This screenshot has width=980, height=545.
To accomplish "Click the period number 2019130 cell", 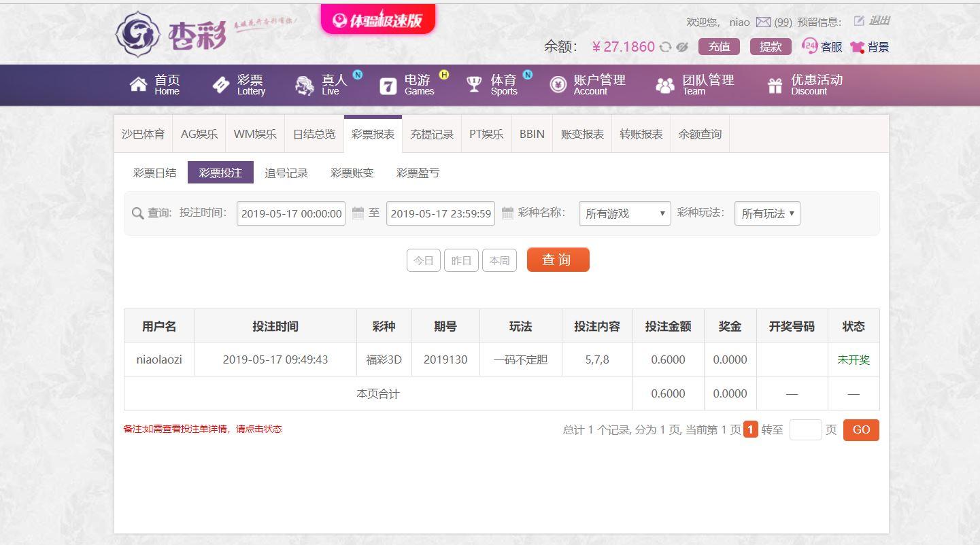I will click(445, 359).
